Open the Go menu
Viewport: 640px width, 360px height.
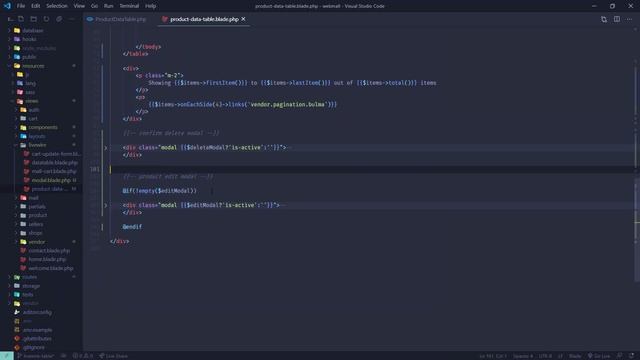94,6
